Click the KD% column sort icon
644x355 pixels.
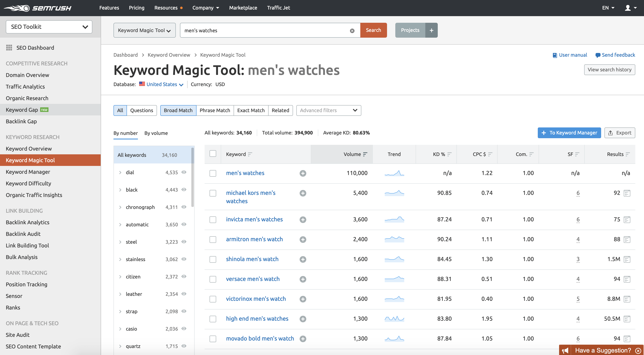coord(451,154)
